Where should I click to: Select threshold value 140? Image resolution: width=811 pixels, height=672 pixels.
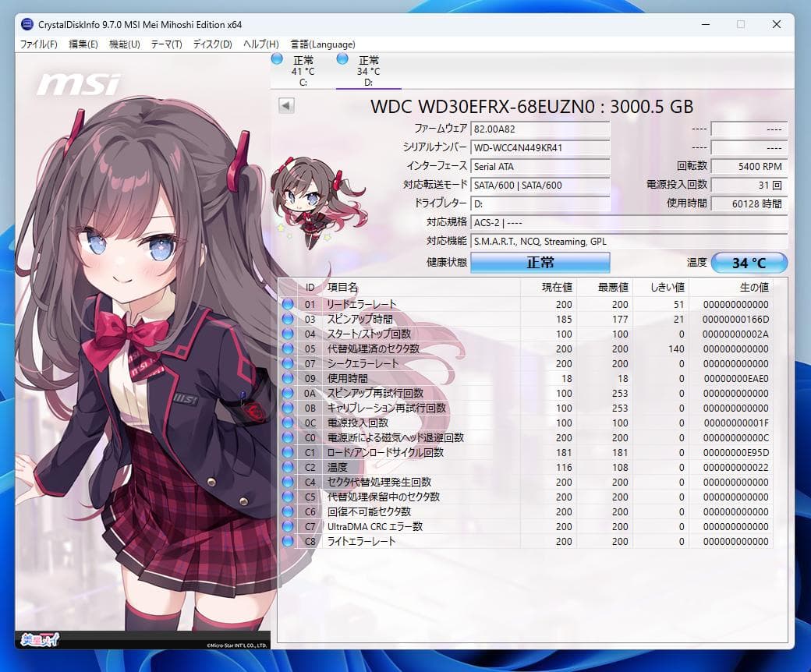pos(676,349)
